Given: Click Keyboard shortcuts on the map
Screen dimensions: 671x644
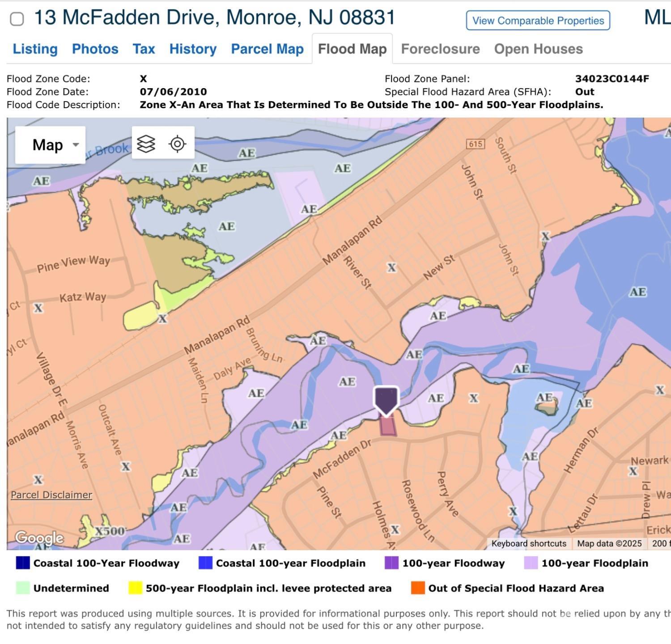Looking at the screenshot, I should pyautogui.click(x=528, y=543).
